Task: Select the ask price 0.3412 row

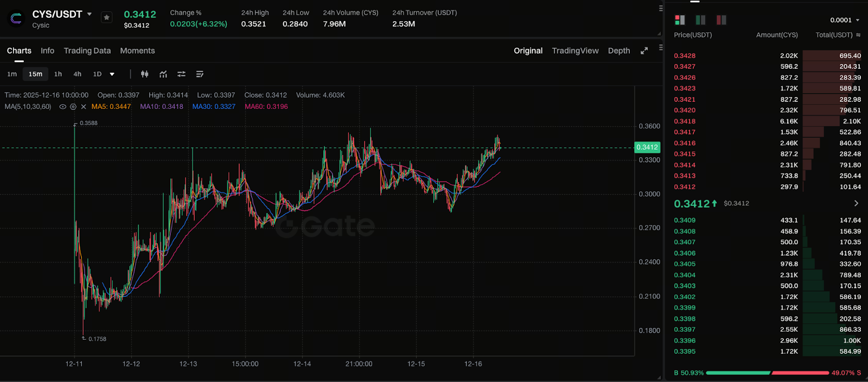Action: tap(767, 187)
